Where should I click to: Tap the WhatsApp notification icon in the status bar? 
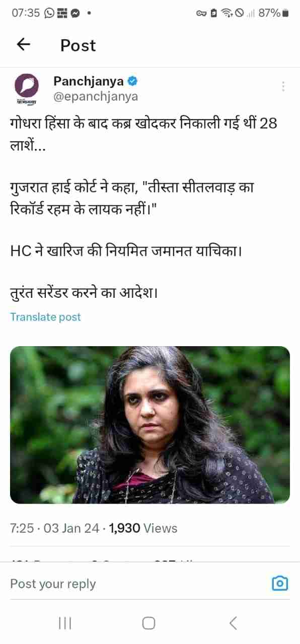[49, 14]
